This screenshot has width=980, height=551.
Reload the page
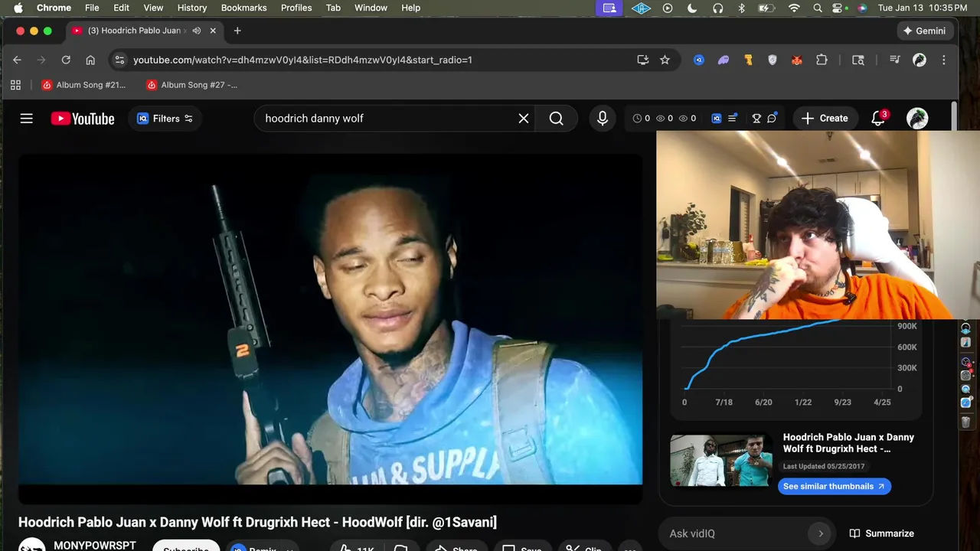coord(66,60)
